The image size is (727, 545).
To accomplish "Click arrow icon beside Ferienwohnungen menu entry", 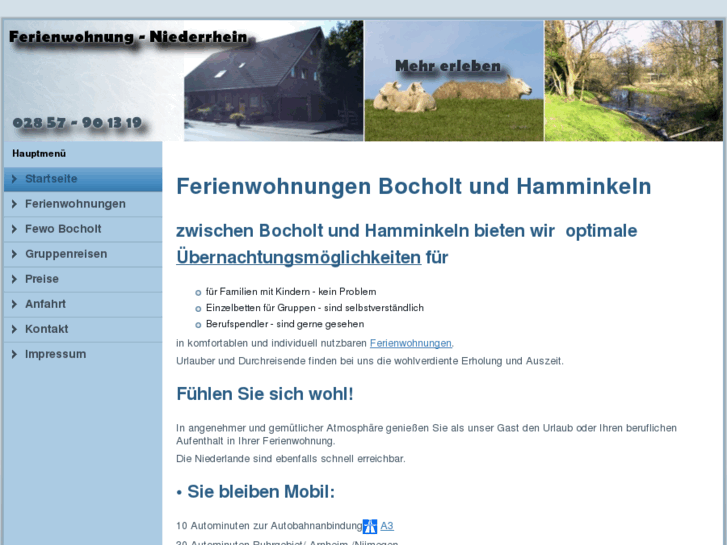I will point(14,204).
